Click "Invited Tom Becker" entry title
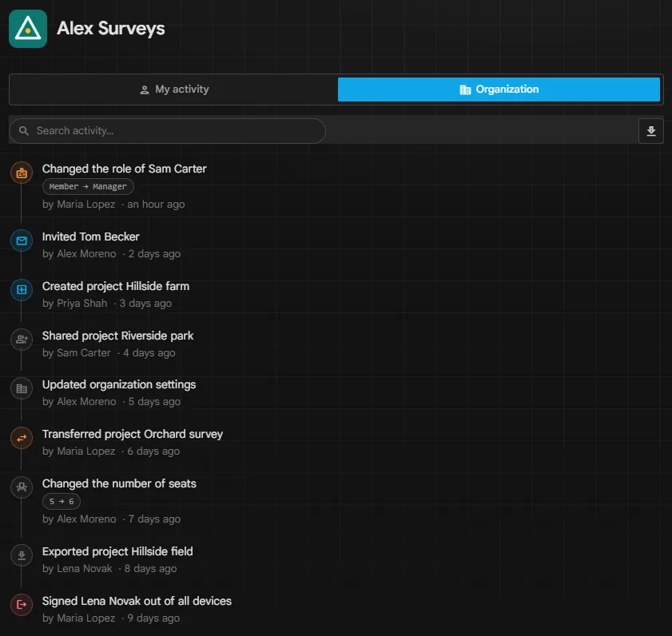The width and height of the screenshot is (672, 636). click(91, 237)
